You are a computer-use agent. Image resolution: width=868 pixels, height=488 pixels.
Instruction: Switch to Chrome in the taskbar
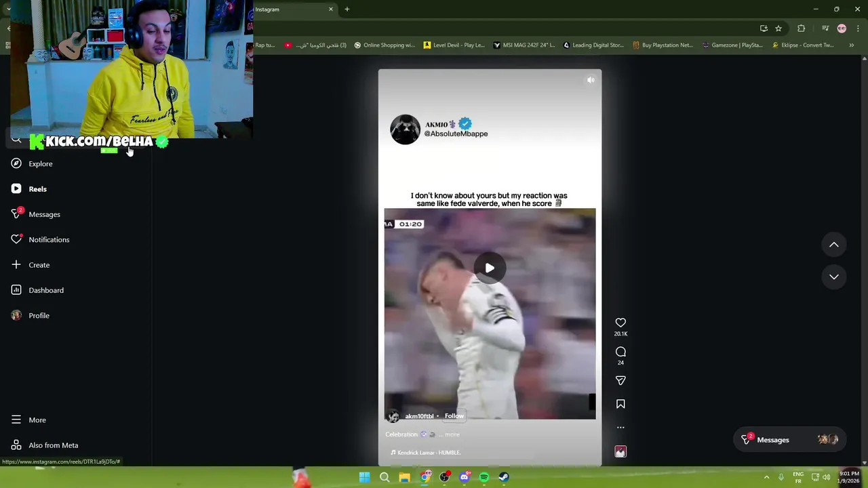(x=425, y=477)
